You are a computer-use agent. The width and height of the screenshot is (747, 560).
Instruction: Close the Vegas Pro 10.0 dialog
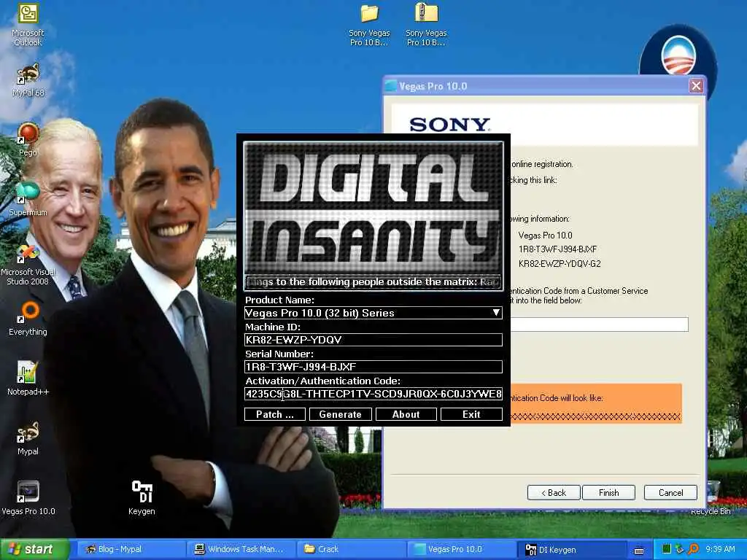696,86
